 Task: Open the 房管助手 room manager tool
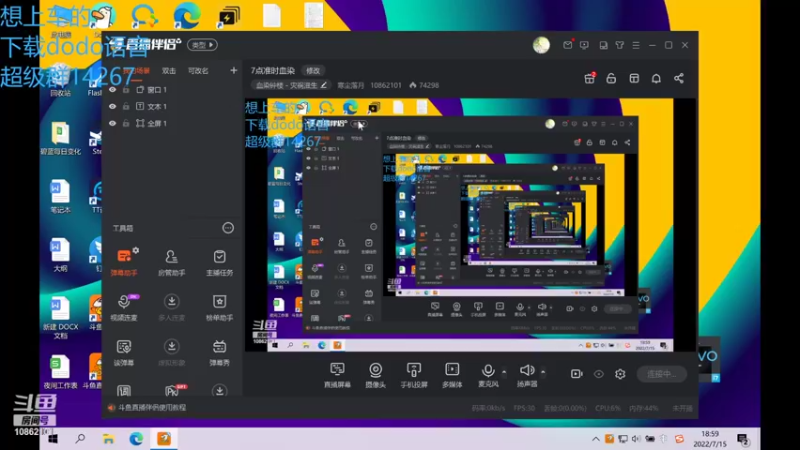[x=171, y=262]
